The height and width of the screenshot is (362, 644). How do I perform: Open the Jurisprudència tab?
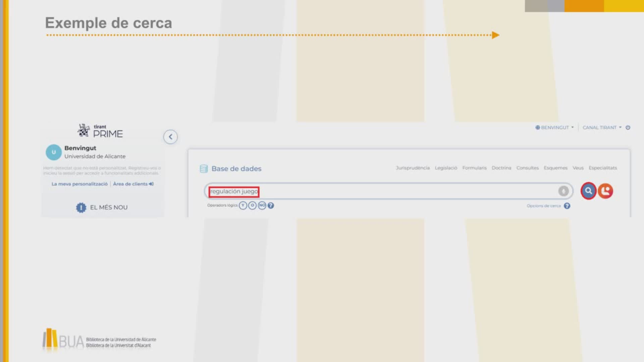tap(413, 168)
